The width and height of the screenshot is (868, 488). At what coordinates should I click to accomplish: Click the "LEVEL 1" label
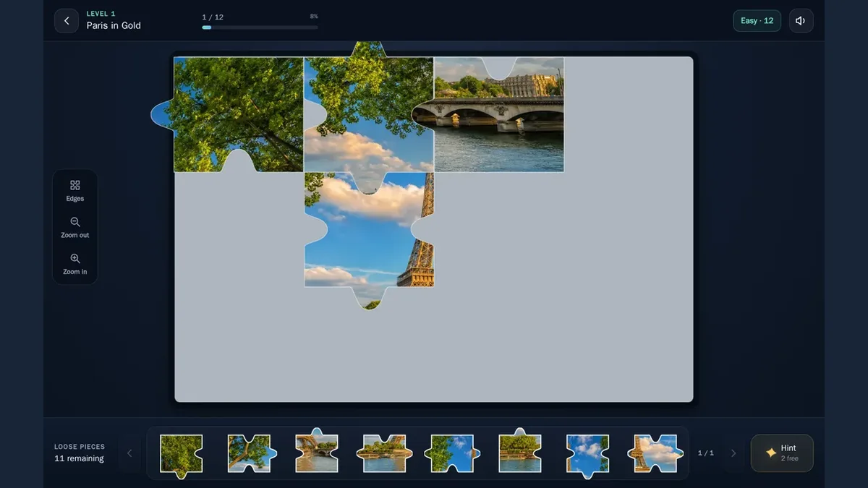101,14
